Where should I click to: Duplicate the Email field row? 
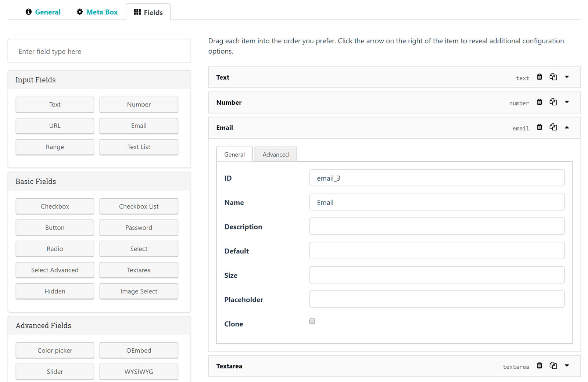click(x=553, y=127)
